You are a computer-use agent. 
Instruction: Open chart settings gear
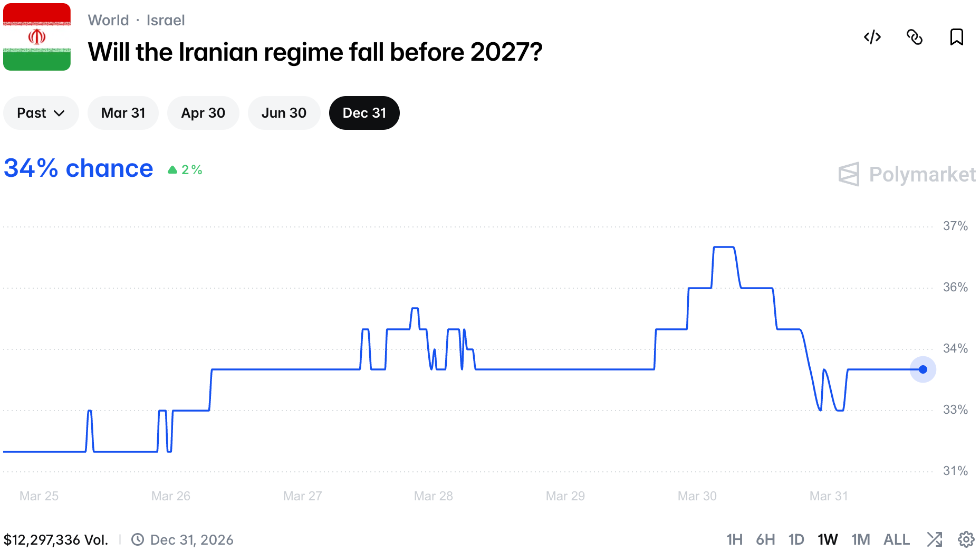point(966,539)
